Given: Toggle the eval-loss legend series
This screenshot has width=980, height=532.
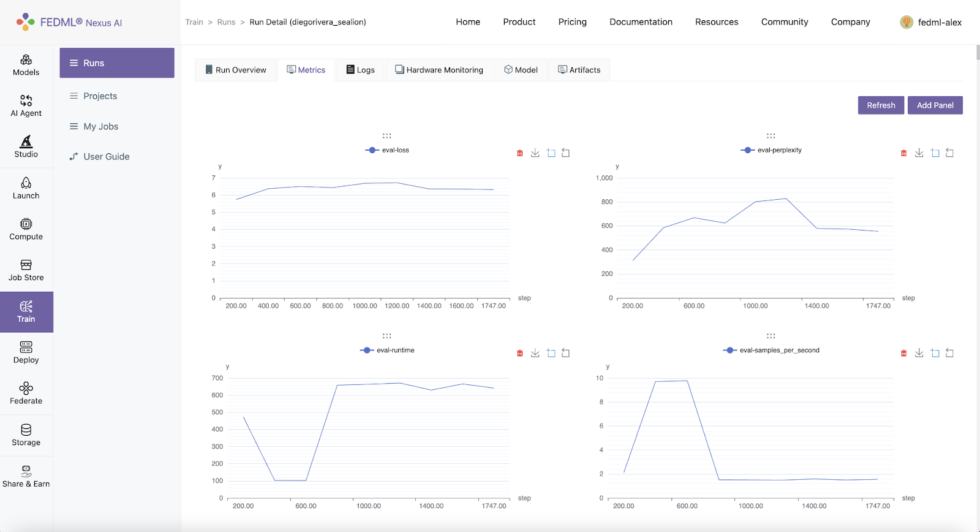Looking at the screenshot, I should click(x=387, y=150).
